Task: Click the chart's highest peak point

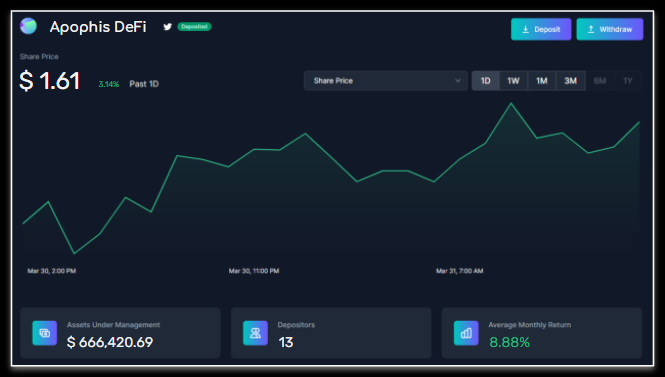Action: (511, 103)
